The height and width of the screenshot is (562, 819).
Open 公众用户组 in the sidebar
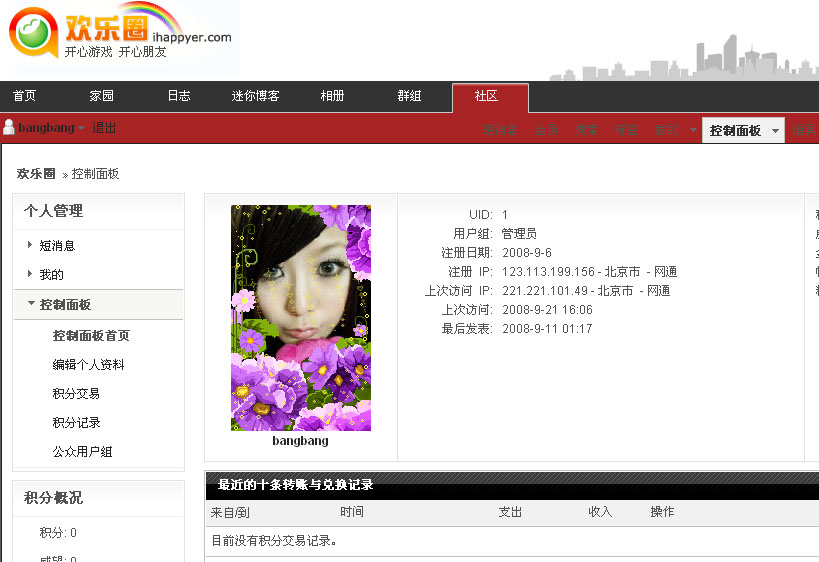82,452
